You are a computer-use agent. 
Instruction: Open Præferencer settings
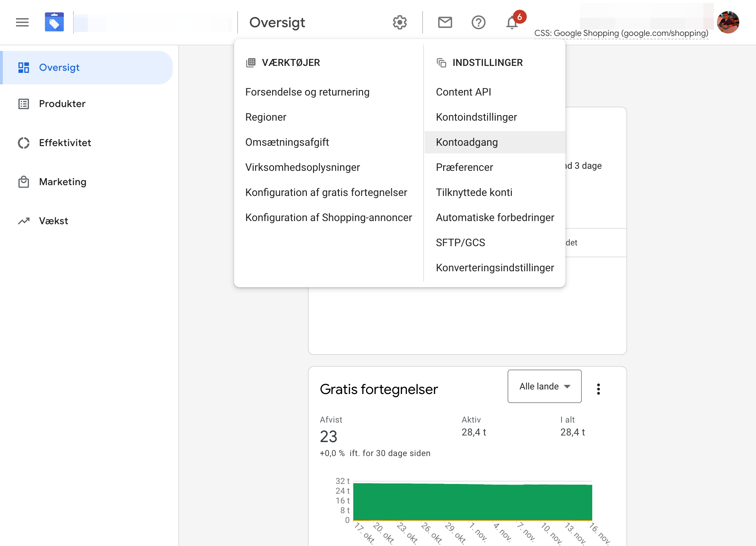(x=464, y=167)
